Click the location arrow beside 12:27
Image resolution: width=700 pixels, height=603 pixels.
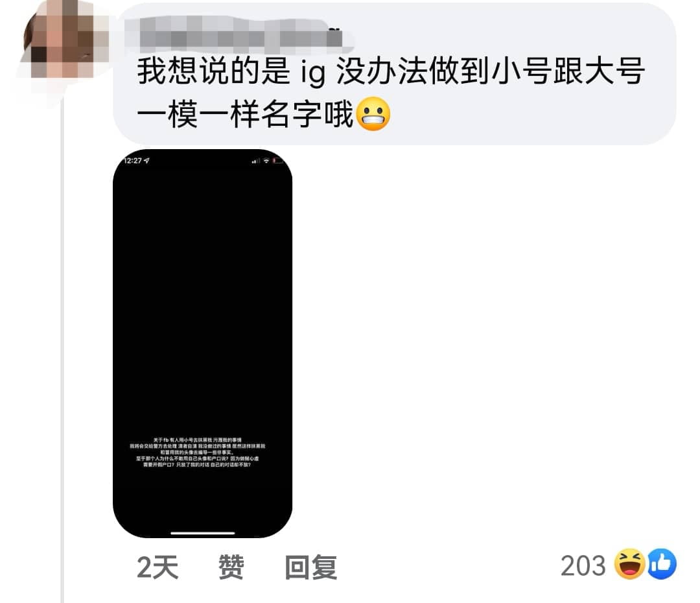pos(146,160)
